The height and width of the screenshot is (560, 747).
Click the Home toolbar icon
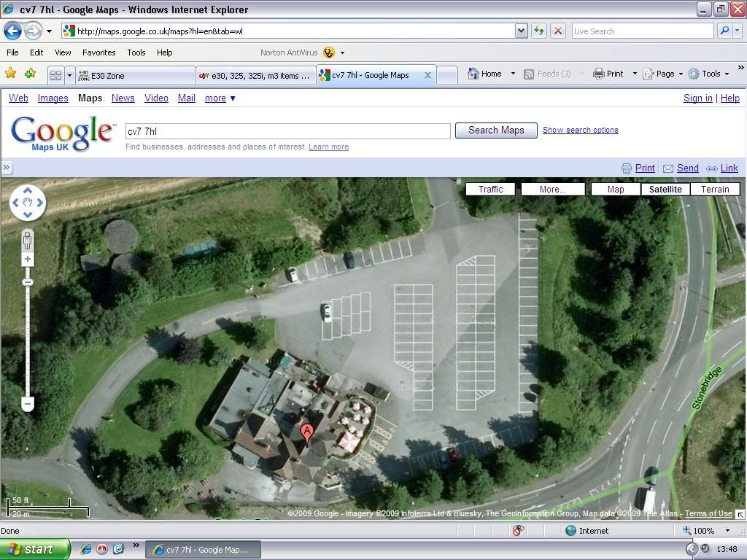coord(484,74)
